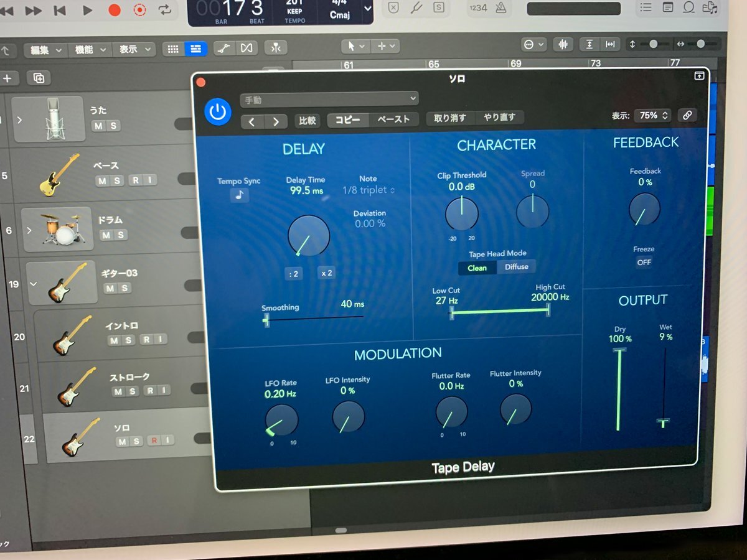Open the 手動 preset dropdown

click(x=329, y=99)
